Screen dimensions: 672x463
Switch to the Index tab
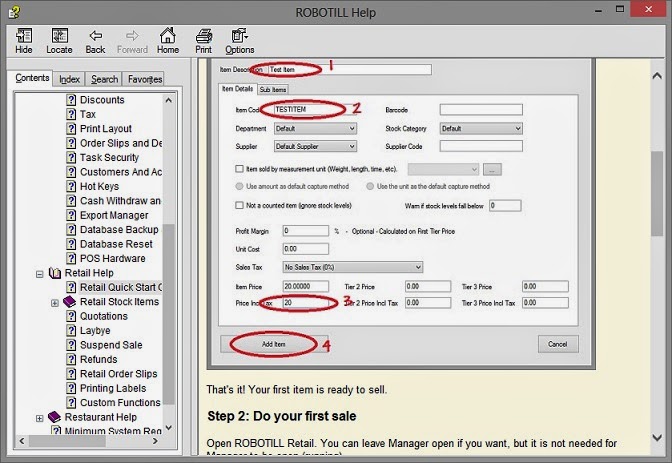click(69, 79)
